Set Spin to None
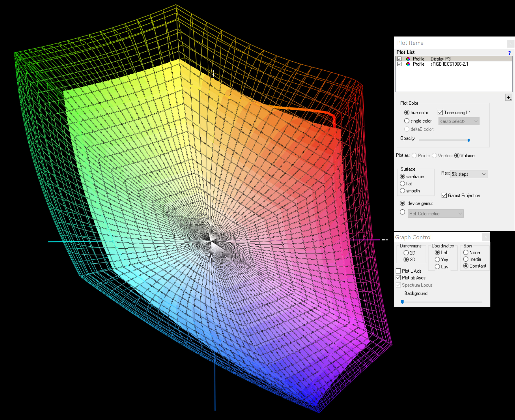This screenshot has width=515, height=420. [466, 252]
